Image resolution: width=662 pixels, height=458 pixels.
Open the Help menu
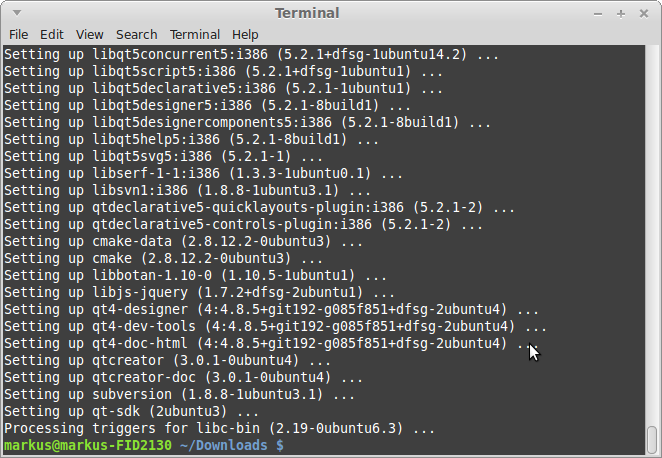coord(245,34)
